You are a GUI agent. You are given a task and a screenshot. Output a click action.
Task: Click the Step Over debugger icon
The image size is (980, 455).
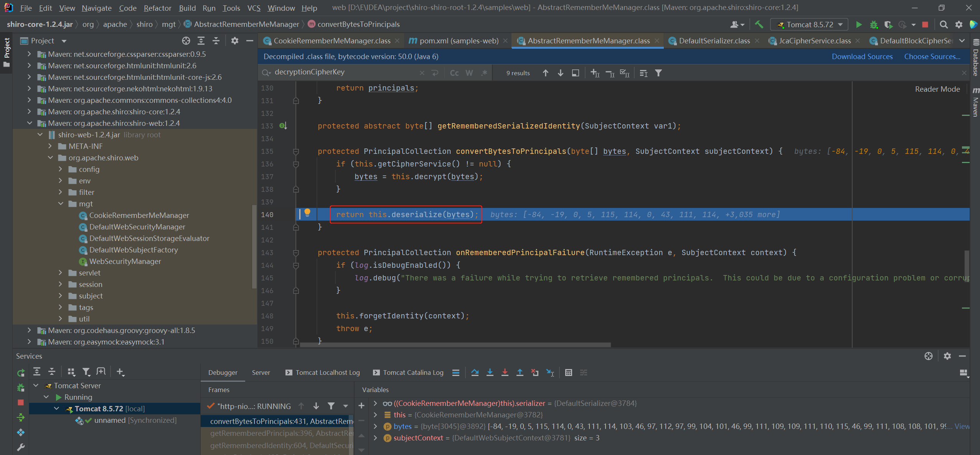tap(475, 372)
